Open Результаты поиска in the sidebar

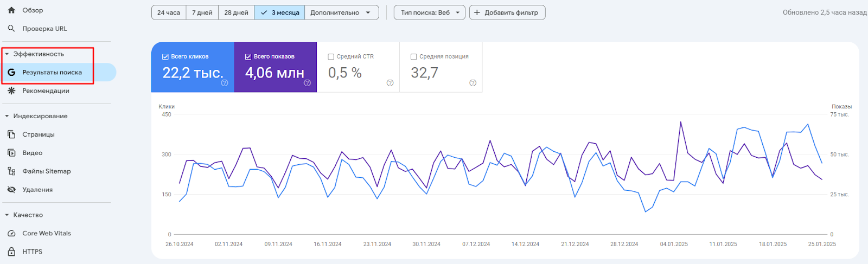click(x=52, y=73)
